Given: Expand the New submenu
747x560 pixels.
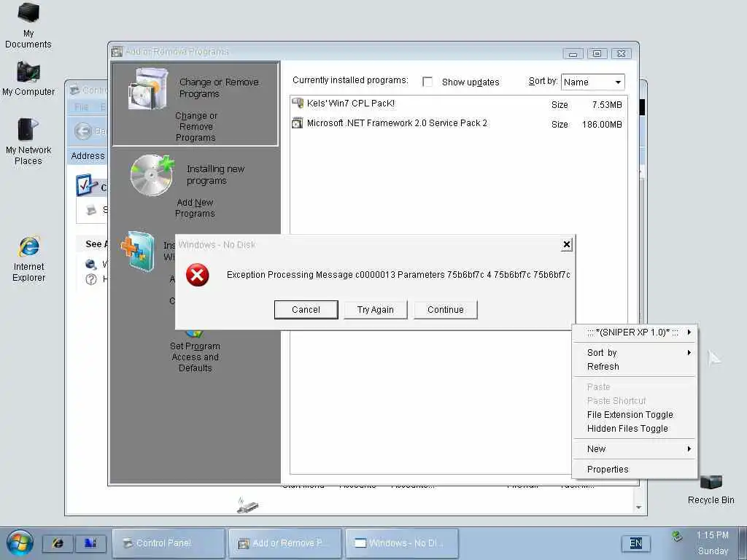Looking at the screenshot, I should click(x=635, y=449).
